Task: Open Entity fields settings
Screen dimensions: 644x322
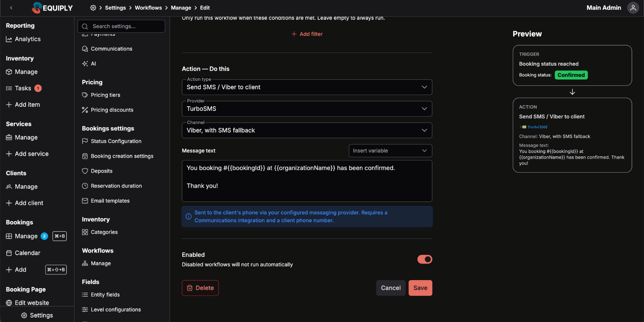Action: click(x=101, y=295)
